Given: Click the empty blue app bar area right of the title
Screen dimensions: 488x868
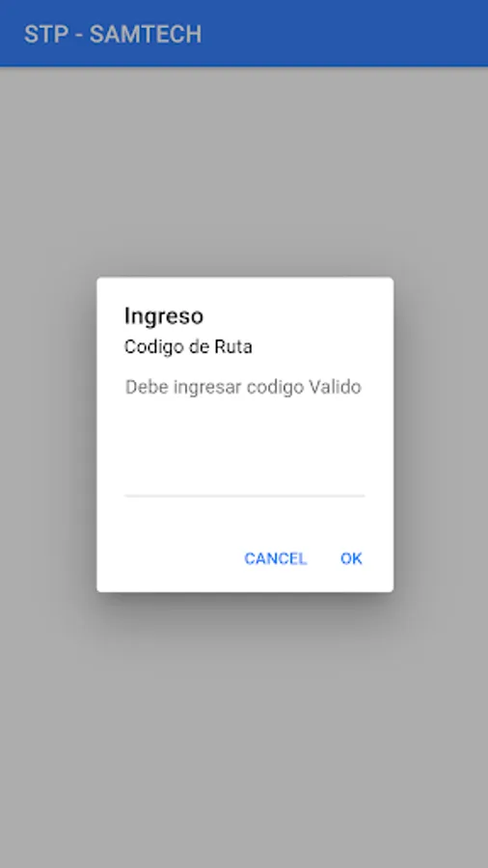Looking at the screenshot, I should [343, 33].
